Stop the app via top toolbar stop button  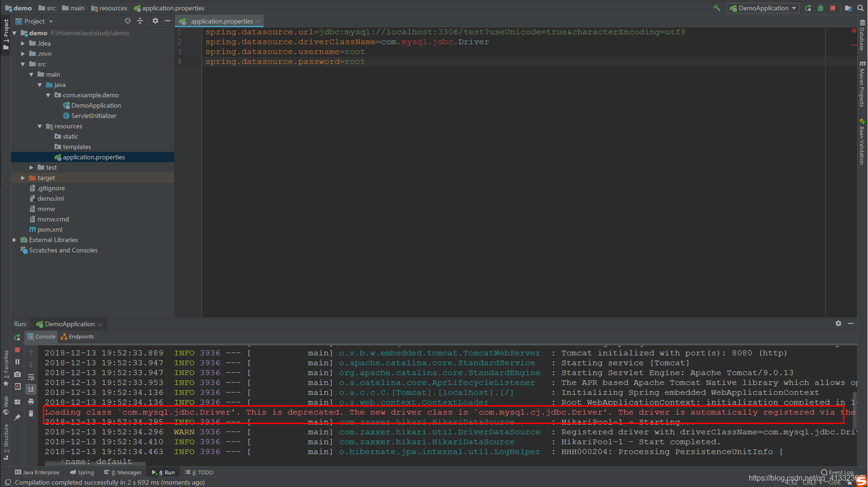(833, 8)
